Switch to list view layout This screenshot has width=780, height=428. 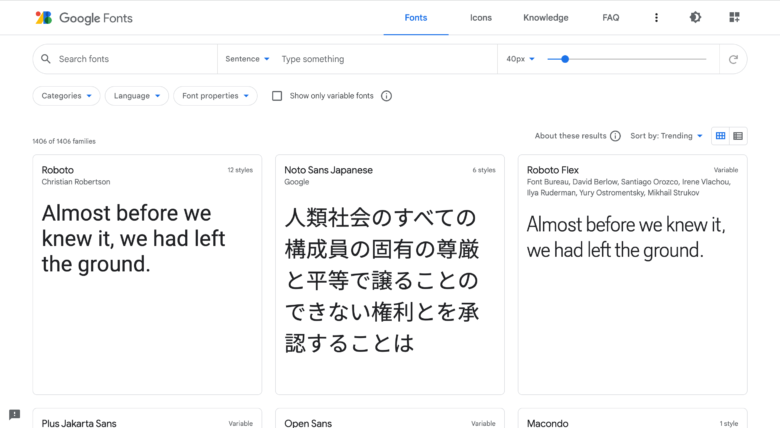[x=738, y=136]
